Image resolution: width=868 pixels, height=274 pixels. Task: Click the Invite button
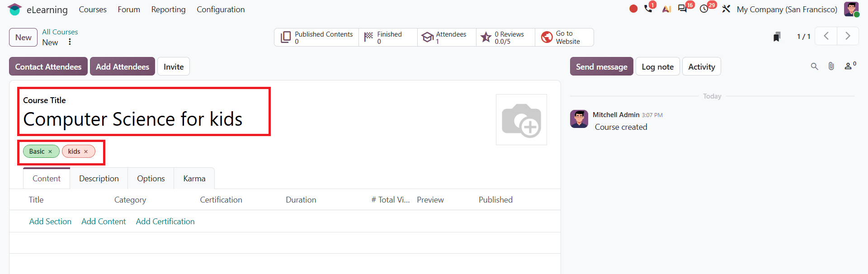pyautogui.click(x=174, y=66)
